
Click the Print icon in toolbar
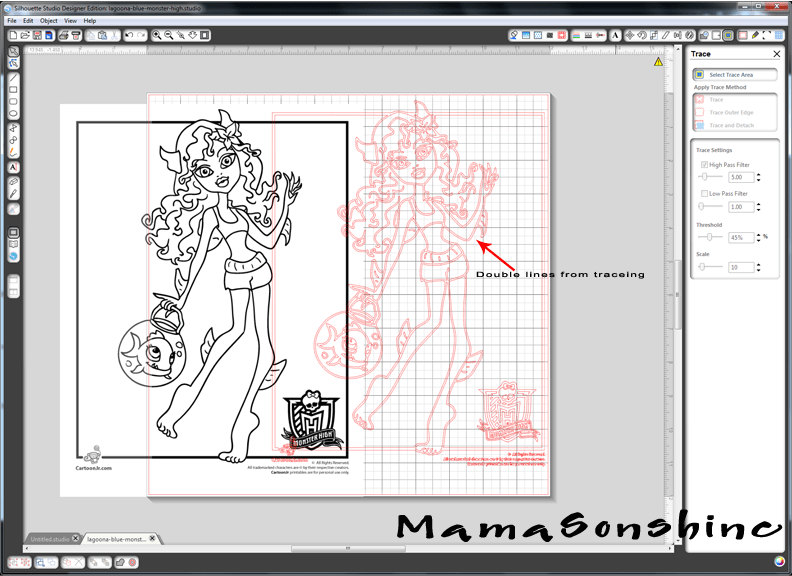point(63,34)
